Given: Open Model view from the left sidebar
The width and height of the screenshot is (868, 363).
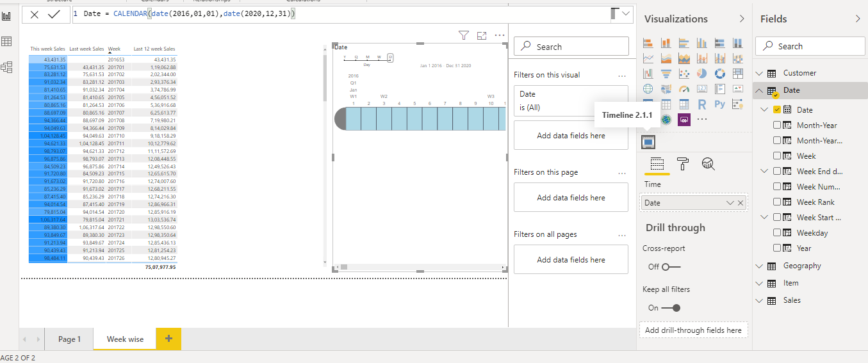Looking at the screenshot, I should point(7,67).
